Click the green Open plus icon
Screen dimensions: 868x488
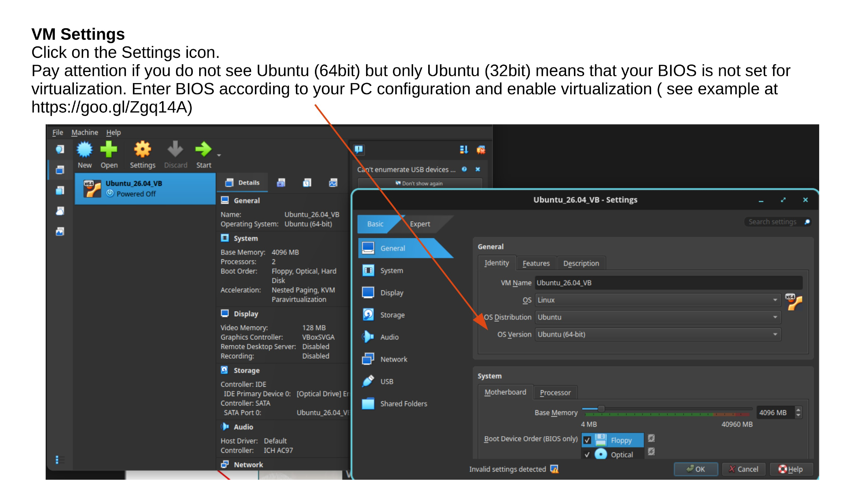tap(109, 150)
